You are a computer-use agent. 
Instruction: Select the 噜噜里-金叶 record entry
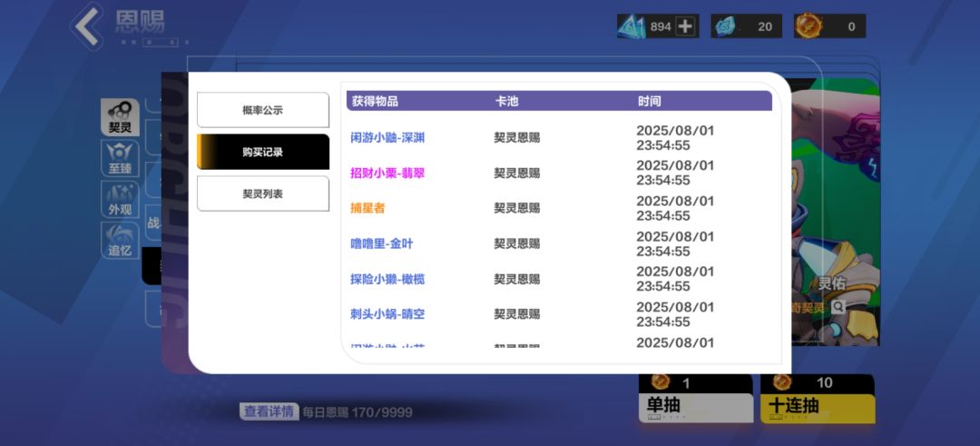click(382, 244)
